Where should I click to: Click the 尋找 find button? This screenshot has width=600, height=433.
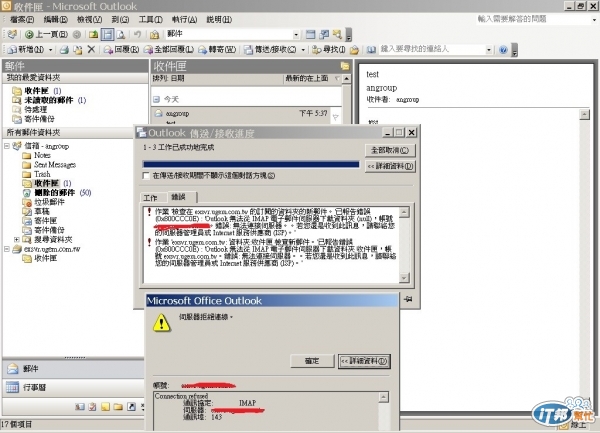tap(329, 50)
